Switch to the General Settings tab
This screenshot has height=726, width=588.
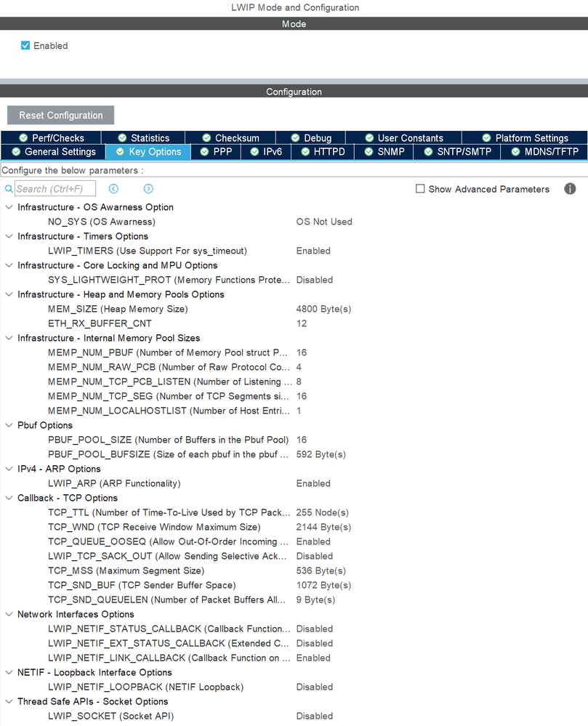(54, 152)
